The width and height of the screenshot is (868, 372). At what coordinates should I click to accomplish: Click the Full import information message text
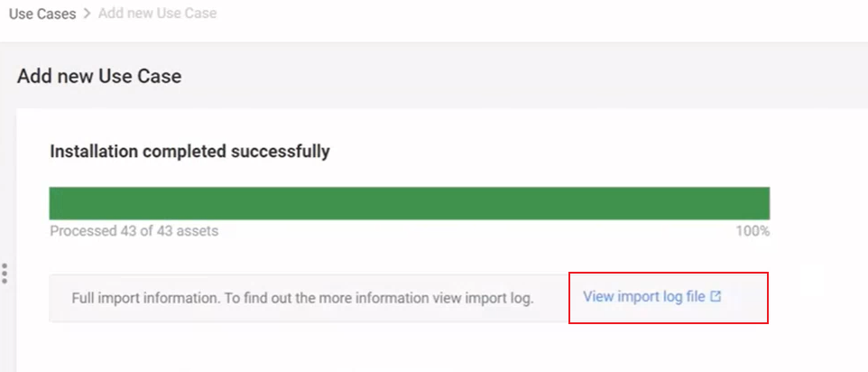click(302, 298)
